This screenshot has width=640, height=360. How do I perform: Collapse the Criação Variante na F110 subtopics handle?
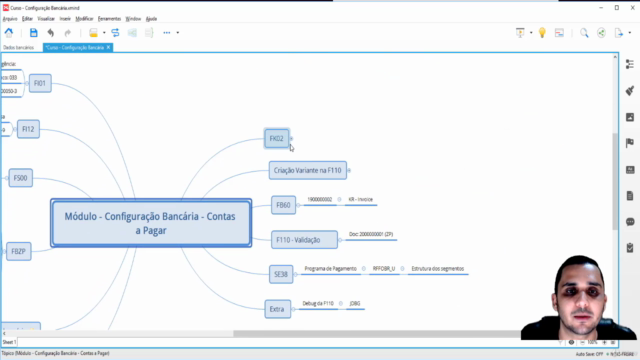tap(349, 170)
